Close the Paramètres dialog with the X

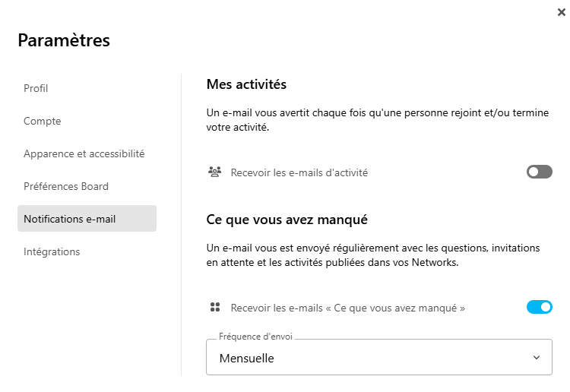pos(561,12)
